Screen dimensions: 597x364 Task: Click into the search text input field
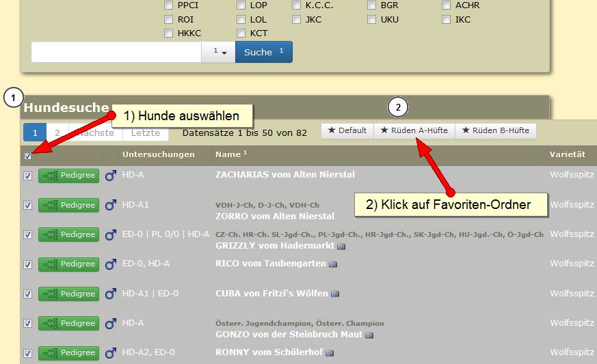pyautogui.click(x=116, y=52)
